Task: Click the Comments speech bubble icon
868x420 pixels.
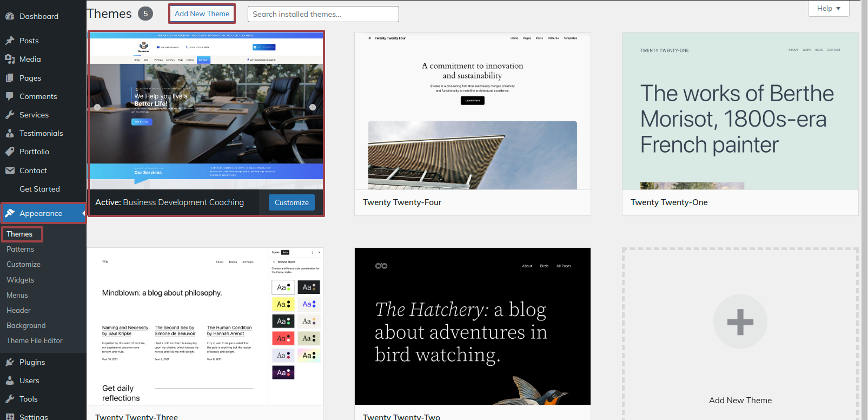Action: (x=10, y=96)
